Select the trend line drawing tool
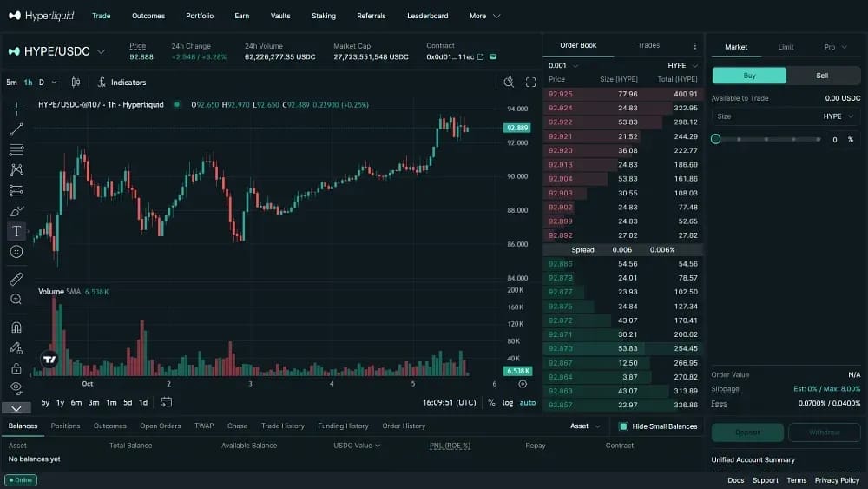The width and height of the screenshot is (868, 489). click(x=16, y=129)
